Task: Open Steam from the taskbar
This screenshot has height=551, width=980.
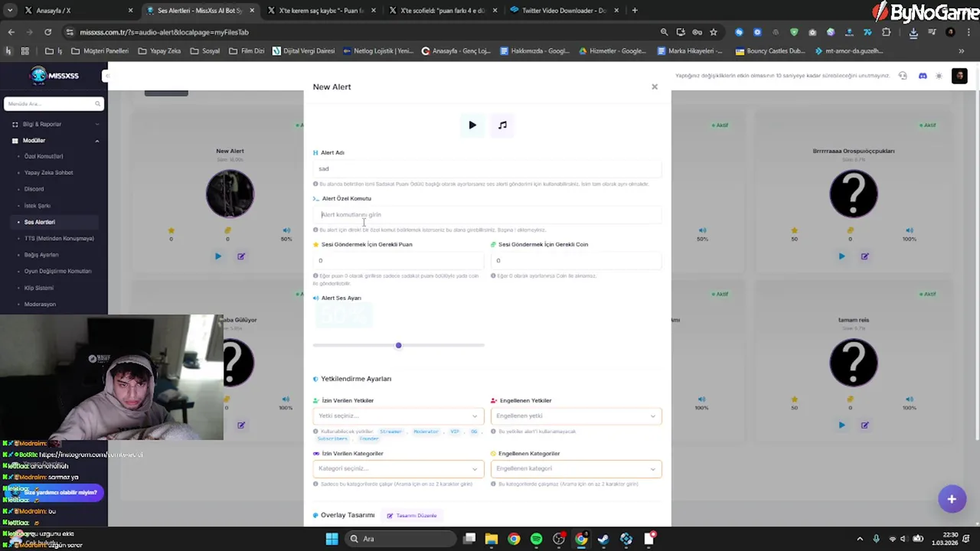Action: pyautogui.click(x=603, y=539)
